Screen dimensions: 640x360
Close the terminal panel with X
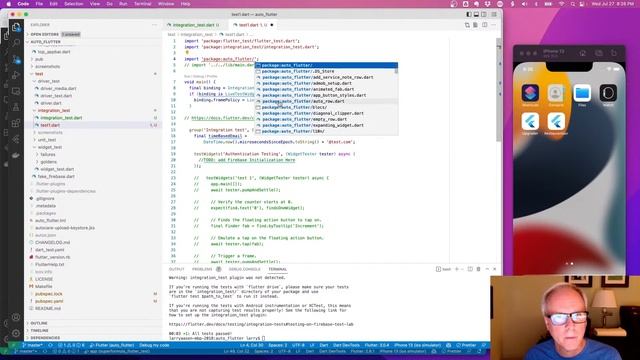495,269
